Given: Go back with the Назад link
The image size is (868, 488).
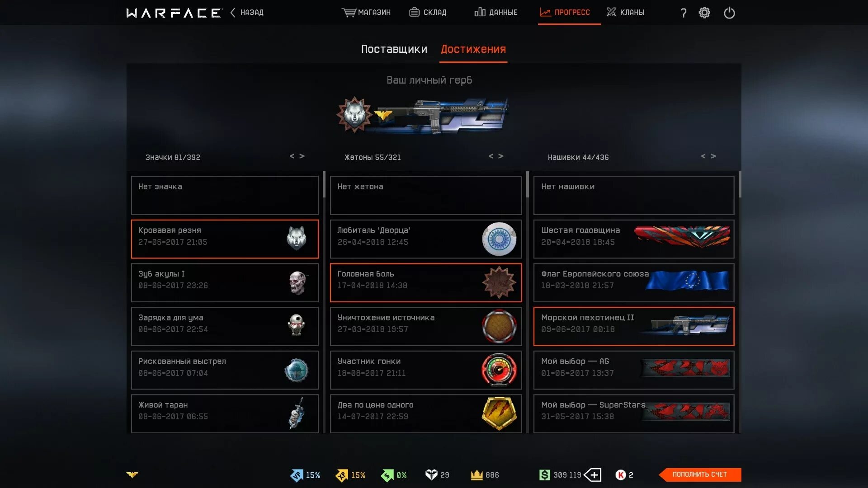Looking at the screenshot, I should pos(247,12).
